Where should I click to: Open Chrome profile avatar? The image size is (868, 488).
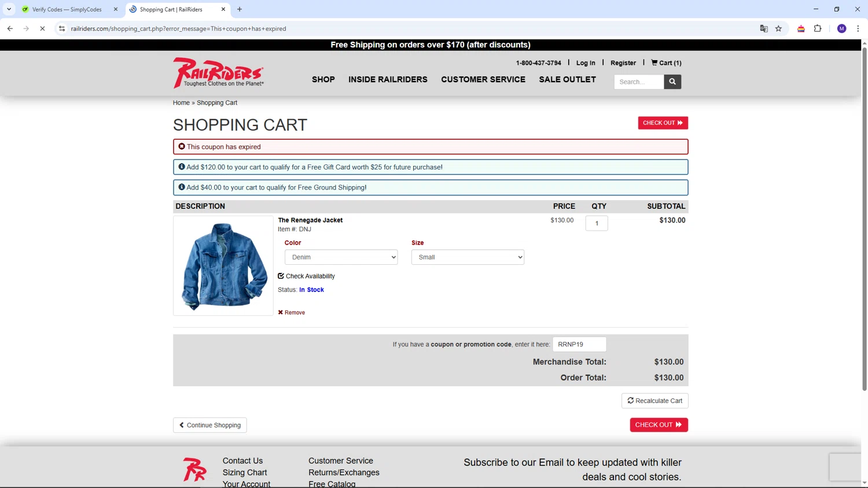pyautogui.click(x=842, y=28)
